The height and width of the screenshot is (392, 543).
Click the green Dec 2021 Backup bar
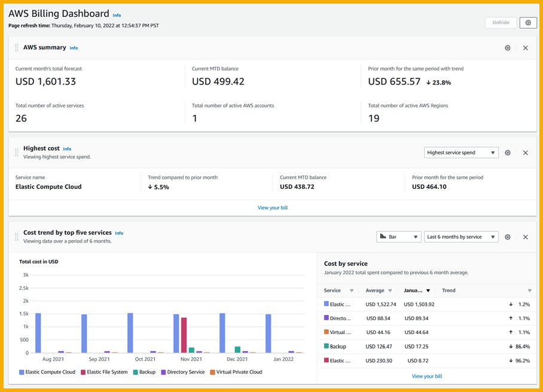pyautogui.click(x=237, y=350)
